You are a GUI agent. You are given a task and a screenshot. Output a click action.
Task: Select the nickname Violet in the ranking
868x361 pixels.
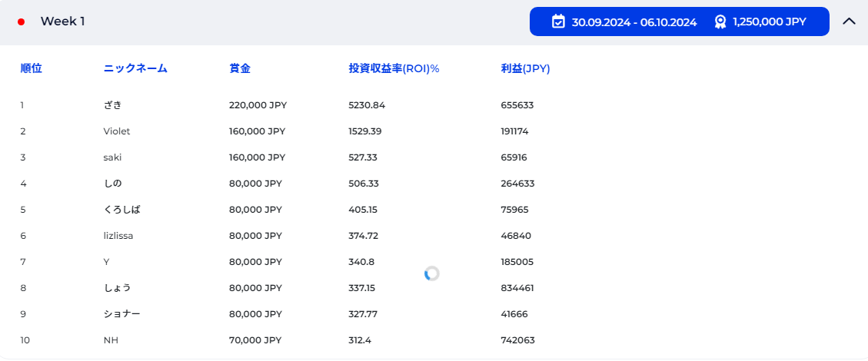(117, 131)
